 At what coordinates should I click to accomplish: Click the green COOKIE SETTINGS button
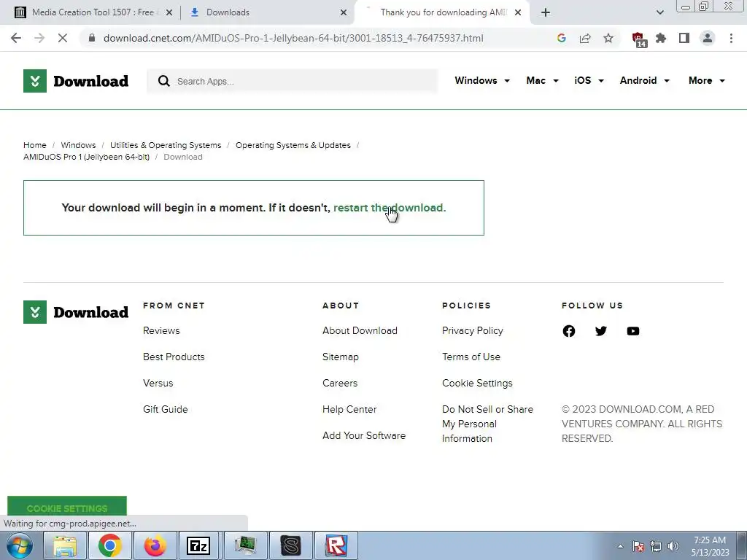click(67, 507)
